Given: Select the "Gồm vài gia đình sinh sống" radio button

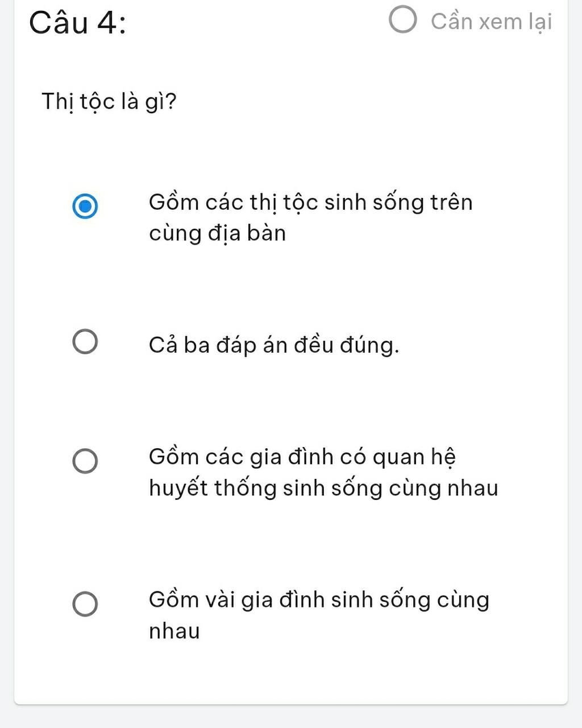Looking at the screenshot, I should coord(85,603).
